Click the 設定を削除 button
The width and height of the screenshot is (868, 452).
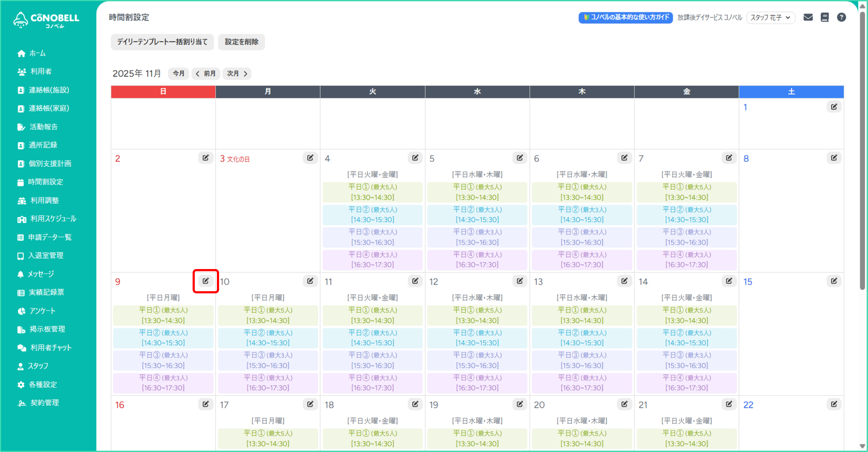point(241,42)
